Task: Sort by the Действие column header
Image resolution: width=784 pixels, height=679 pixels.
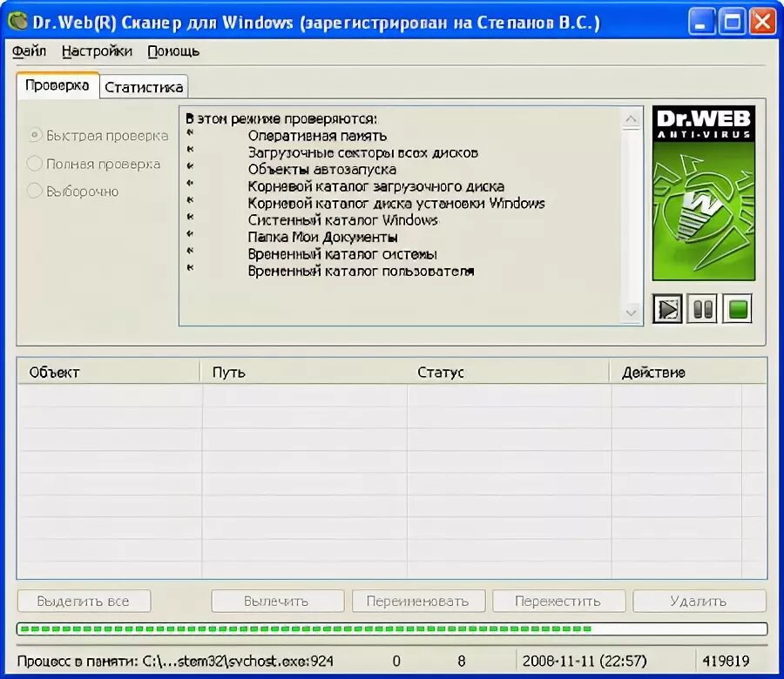Action: click(688, 373)
